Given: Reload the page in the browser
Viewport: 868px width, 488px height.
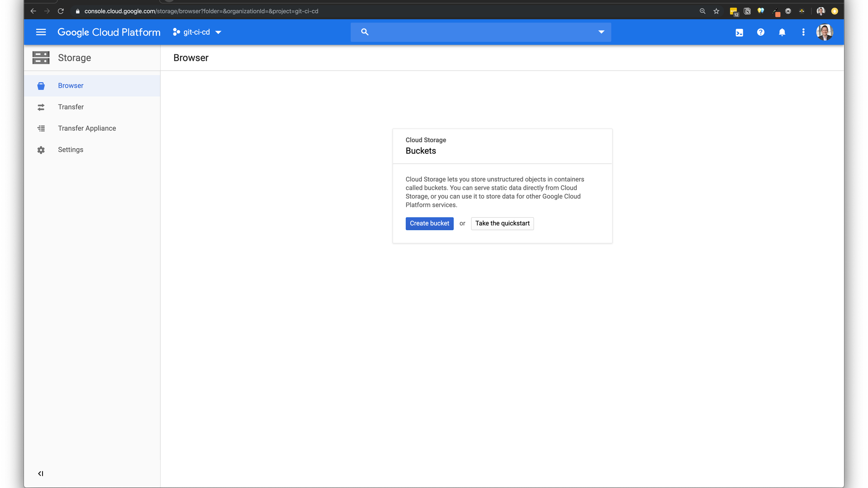Looking at the screenshot, I should pos(61,11).
